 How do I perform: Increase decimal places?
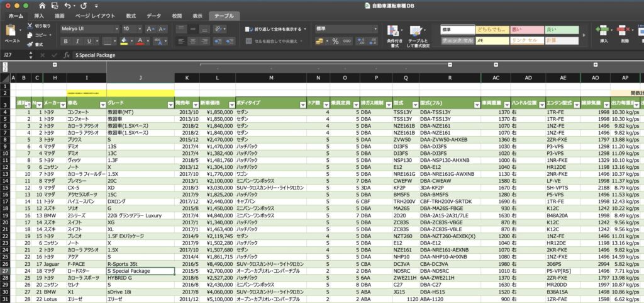[362, 41]
